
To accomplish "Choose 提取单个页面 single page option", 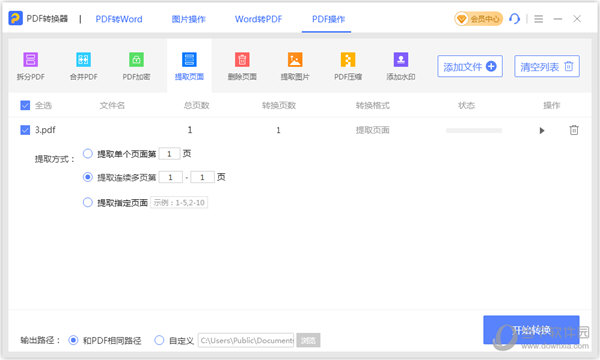I will [x=88, y=154].
